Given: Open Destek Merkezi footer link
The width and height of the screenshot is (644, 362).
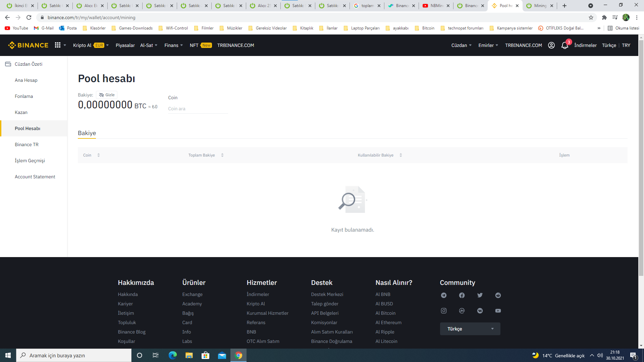Looking at the screenshot, I should tap(327, 294).
